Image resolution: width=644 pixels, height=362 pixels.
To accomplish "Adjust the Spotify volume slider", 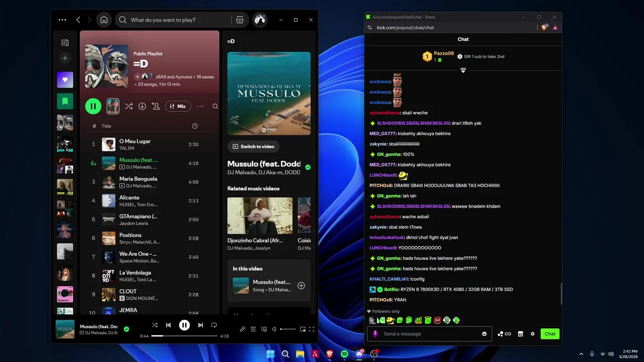I will (x=288, y=329).
